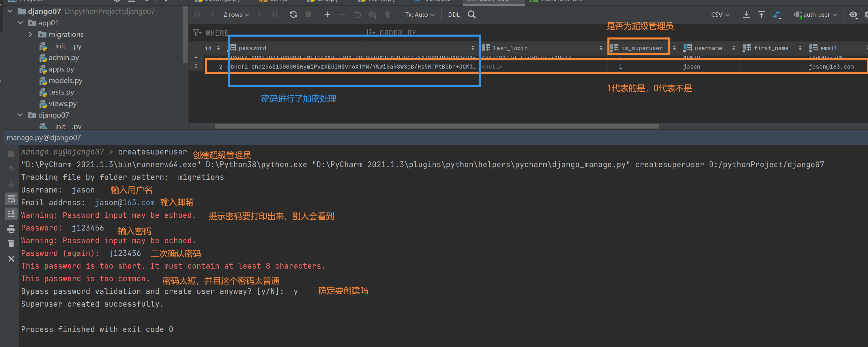This screenshot has width=868, height=347.
Task: Toggle the eye view options button
Action: tap(853, 14)
